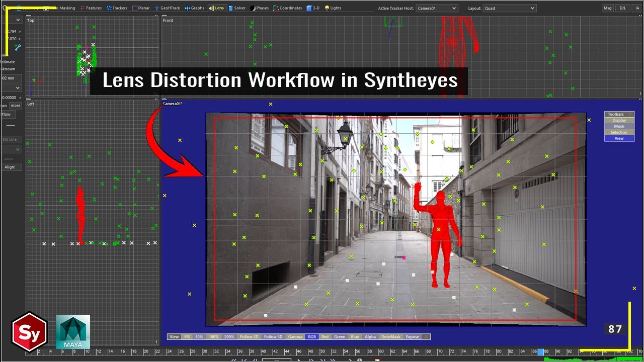Set zoom to 100%

coord(213,337)
